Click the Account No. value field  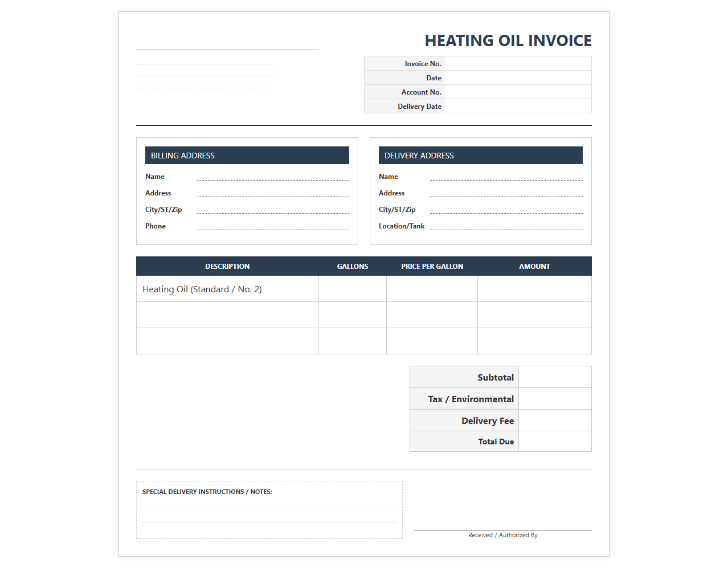click(x=518, y=92)
